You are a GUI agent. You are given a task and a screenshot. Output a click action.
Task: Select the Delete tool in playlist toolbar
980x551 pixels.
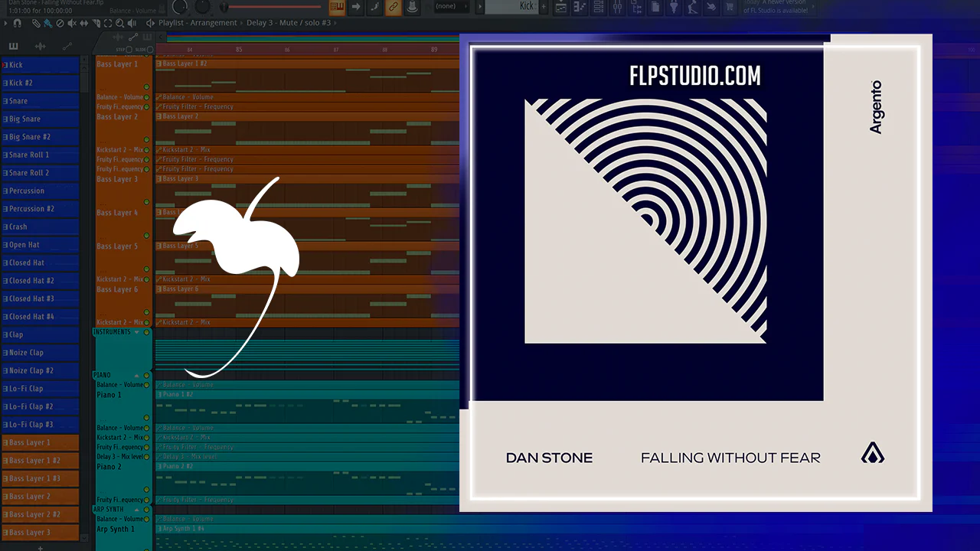[x=60, y=23]
